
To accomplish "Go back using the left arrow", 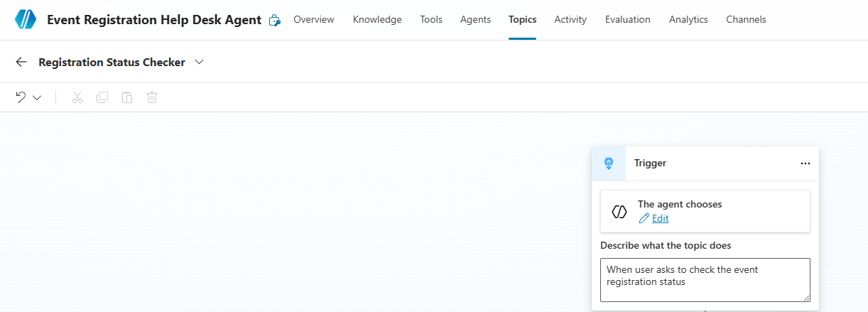I will 21,63.
